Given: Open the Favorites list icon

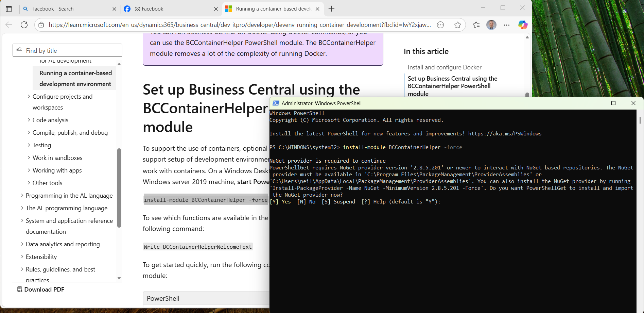Looking at the screenshot, I should coord(475,24).
